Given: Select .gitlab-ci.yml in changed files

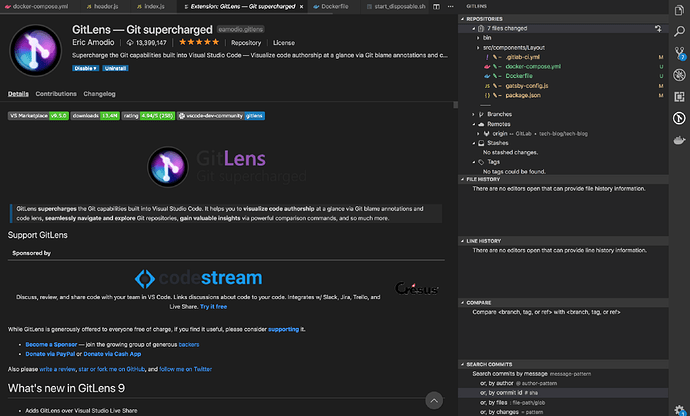Looking at the screenshot, I should pos(522,57).
